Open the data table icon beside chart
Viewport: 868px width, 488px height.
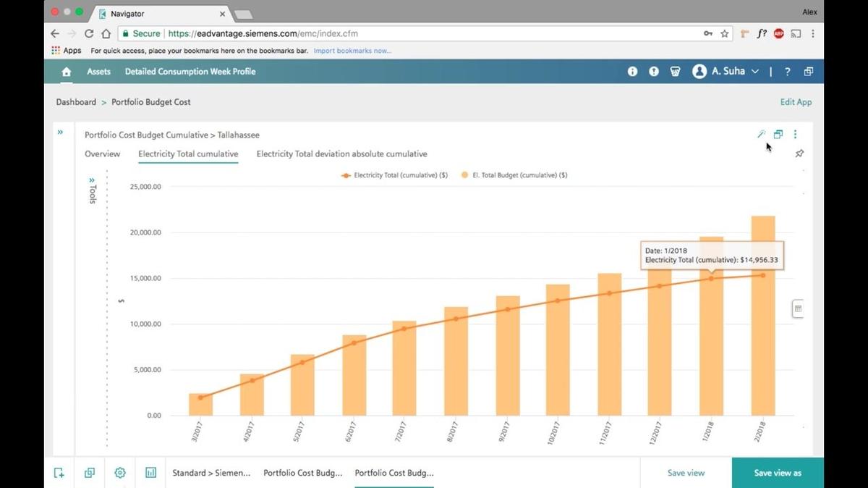pos(799,308)
